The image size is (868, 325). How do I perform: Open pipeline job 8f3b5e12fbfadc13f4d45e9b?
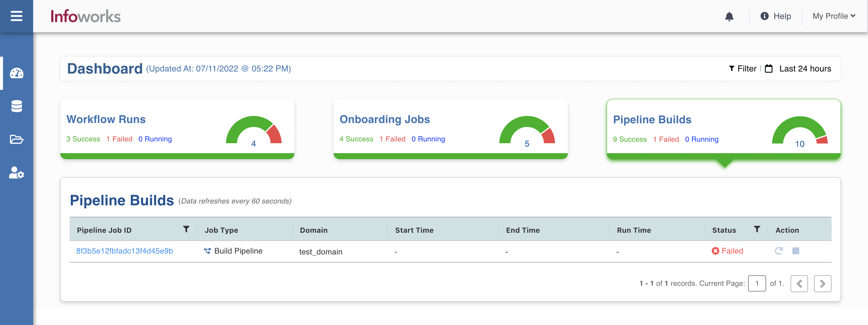[x=124, y=251]
